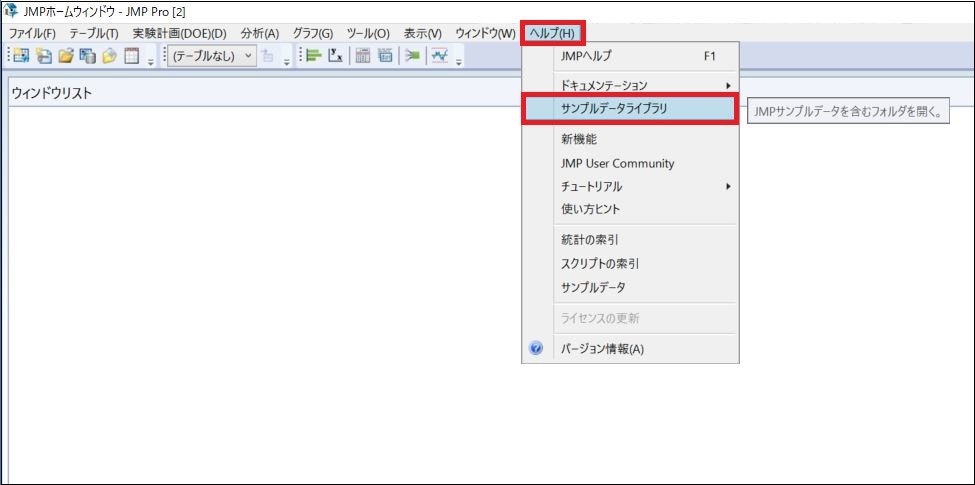Click the green horizontal bars distribution icon

(x=314, y=56)
